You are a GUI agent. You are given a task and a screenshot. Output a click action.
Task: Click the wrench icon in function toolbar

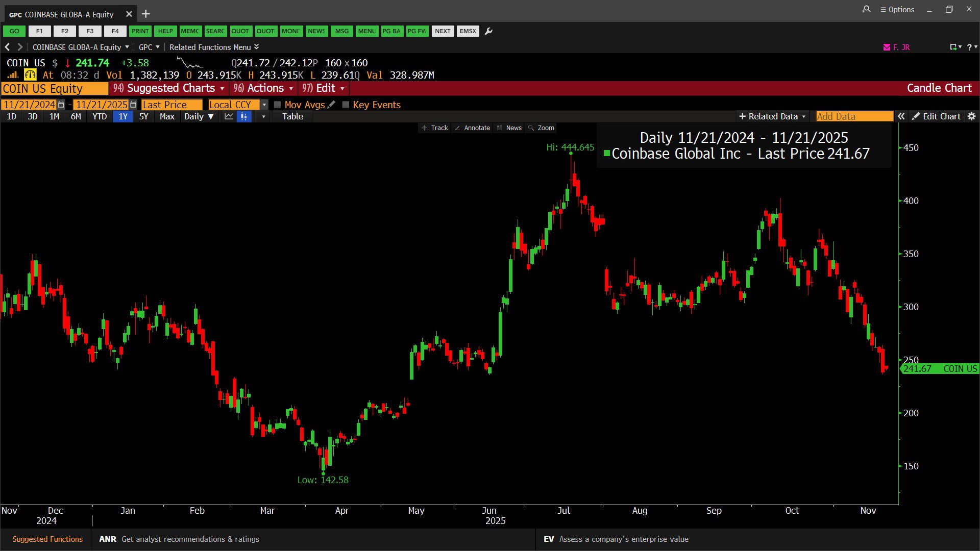488,31
